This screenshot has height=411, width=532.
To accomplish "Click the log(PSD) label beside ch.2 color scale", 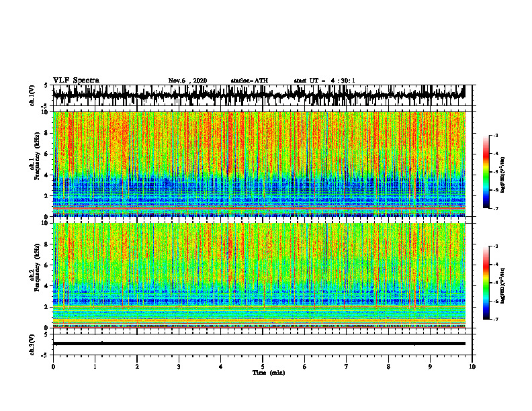I will 503,285.
